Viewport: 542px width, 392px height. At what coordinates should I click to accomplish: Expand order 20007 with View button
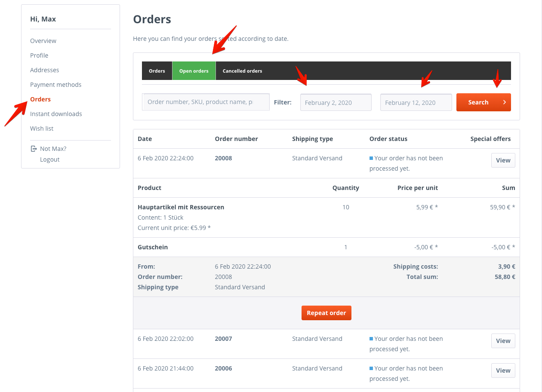(x=503, y=341)
